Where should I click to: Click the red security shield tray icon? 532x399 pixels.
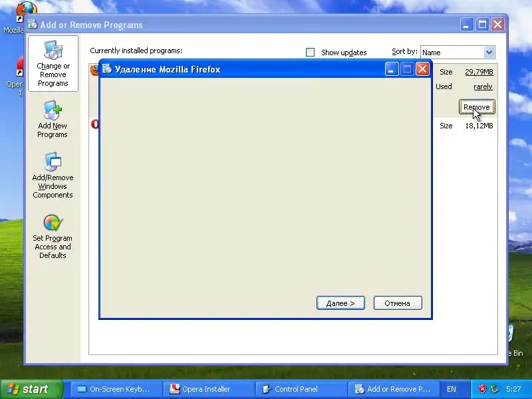[482, 389]
